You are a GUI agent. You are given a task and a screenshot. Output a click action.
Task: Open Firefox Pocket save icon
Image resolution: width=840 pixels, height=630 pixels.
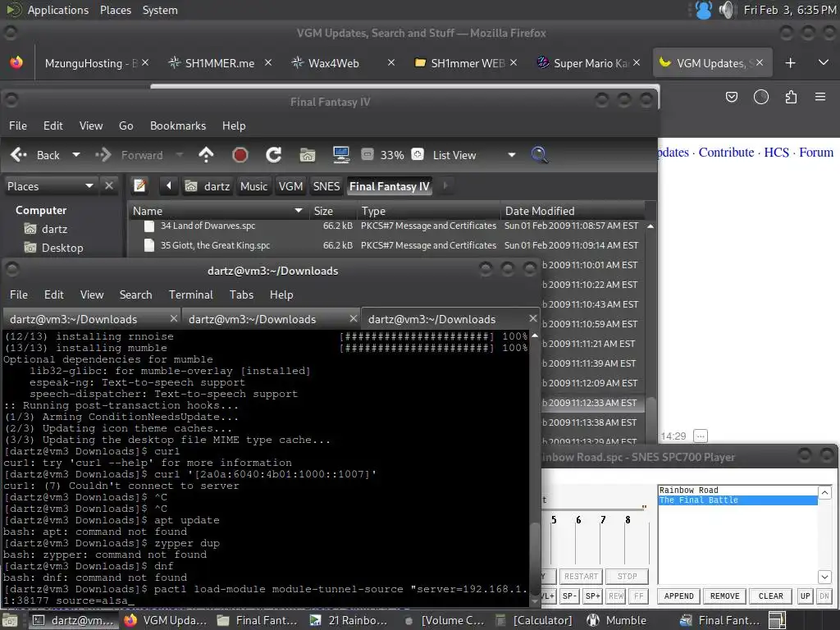731,97
